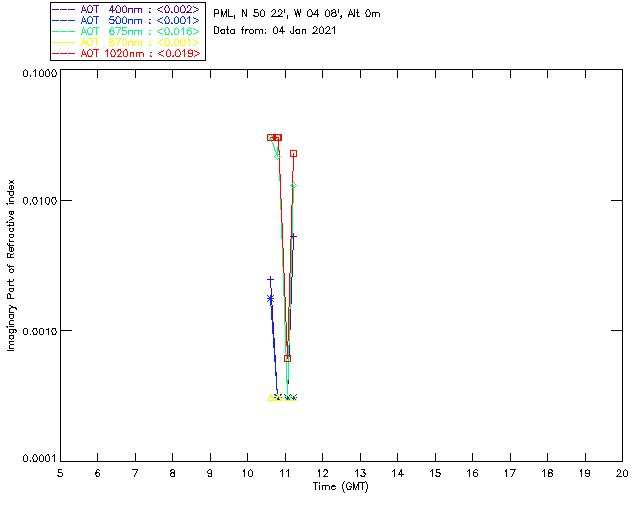The height and width of the screenshot is (512, 640).
Task: Click the 0.0001 y-axis label
Action: pos(40,459)
